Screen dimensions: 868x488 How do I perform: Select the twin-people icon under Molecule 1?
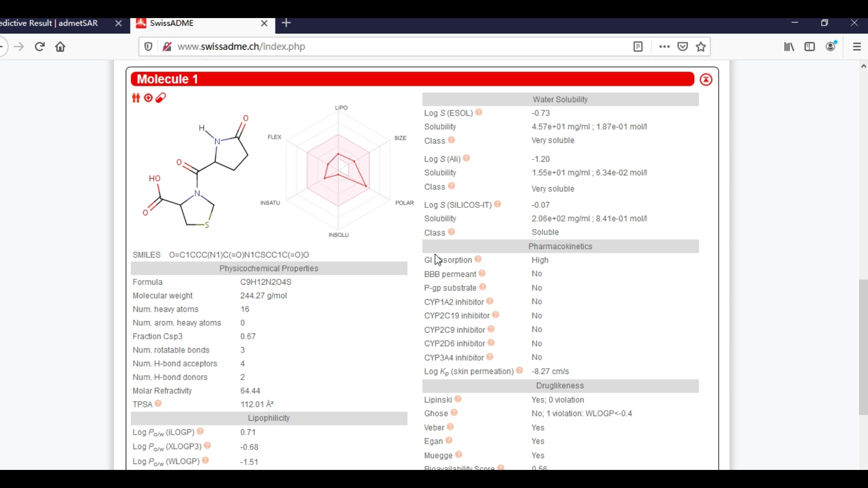pyautogui.click(x=136, y=98)
